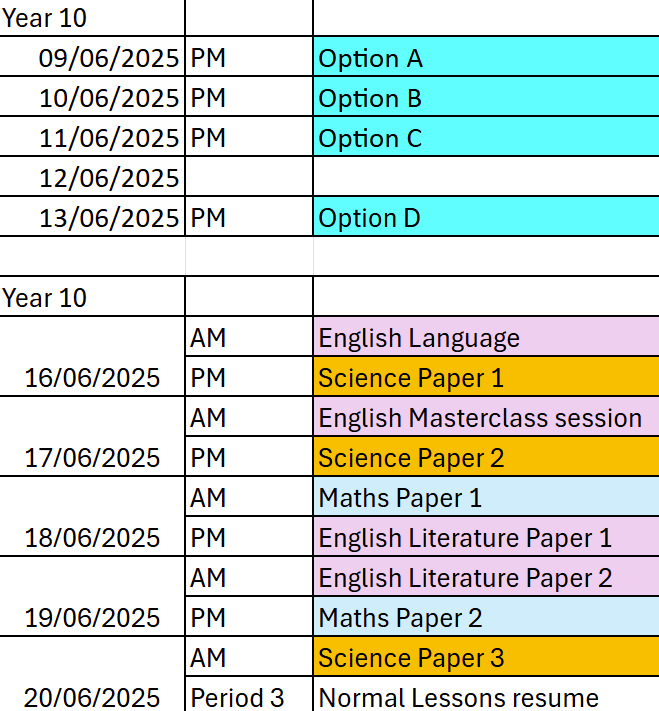Click the 09/06/2025 date cell
This screenshot has width=659, height=711.
(x=92, y=56)
